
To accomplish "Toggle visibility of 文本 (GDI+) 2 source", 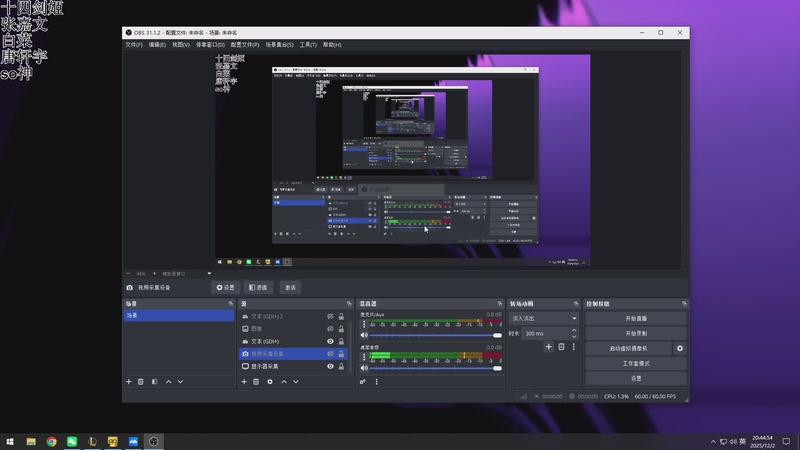I will (x=330, y=316).
